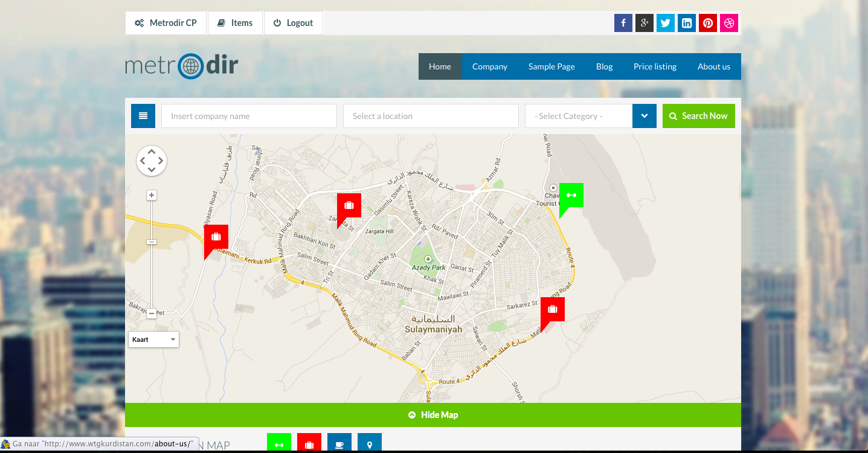Open the Google Plus social link

645,23
